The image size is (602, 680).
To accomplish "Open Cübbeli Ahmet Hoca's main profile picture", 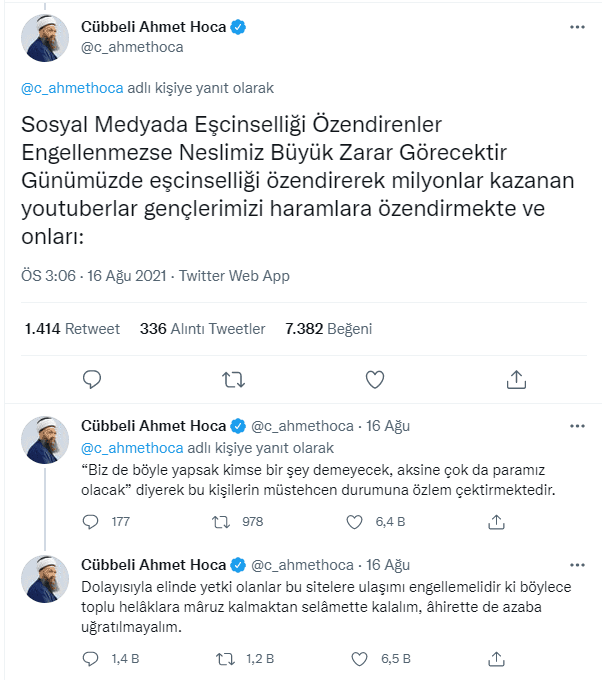I will click(45, 39).
